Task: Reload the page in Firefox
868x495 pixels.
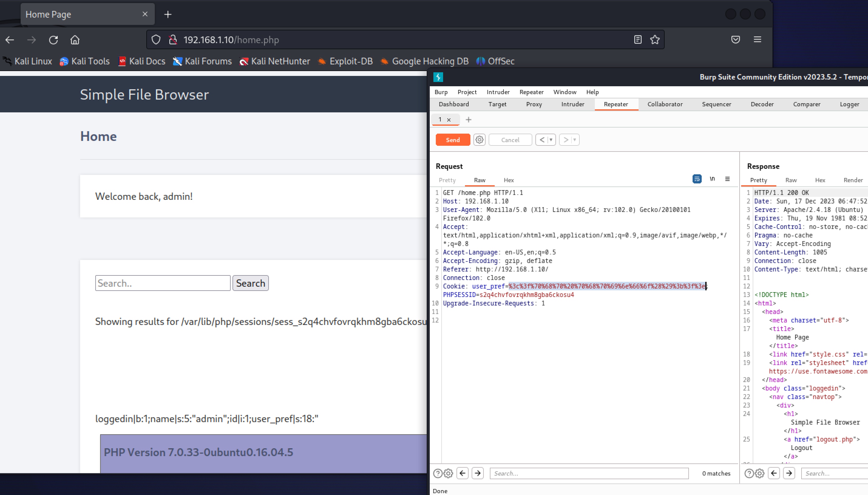Action: (53, 40)
